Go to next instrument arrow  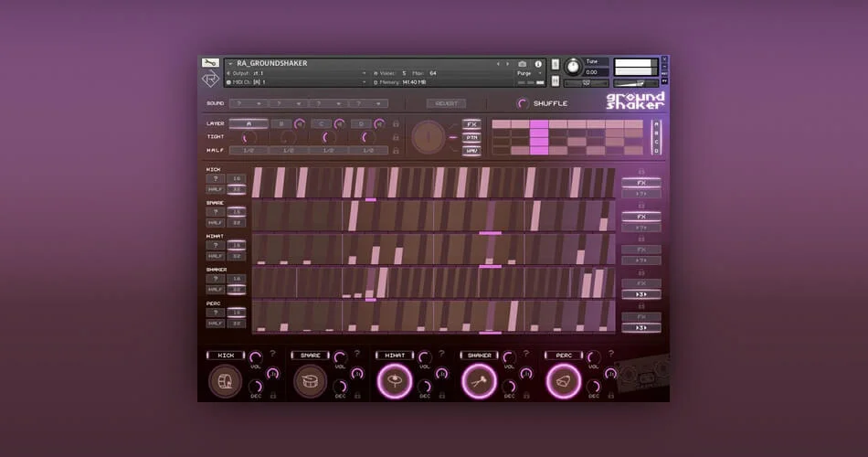508,64
